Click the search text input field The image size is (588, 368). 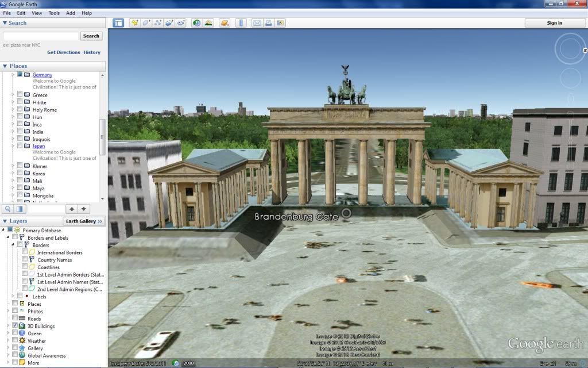(x=41, y=36)
